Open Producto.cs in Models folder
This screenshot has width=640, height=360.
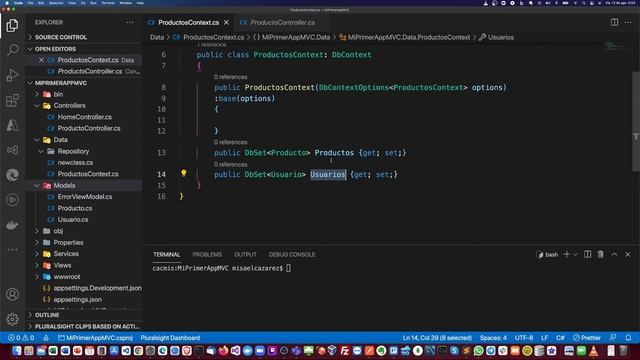point(75,208)
